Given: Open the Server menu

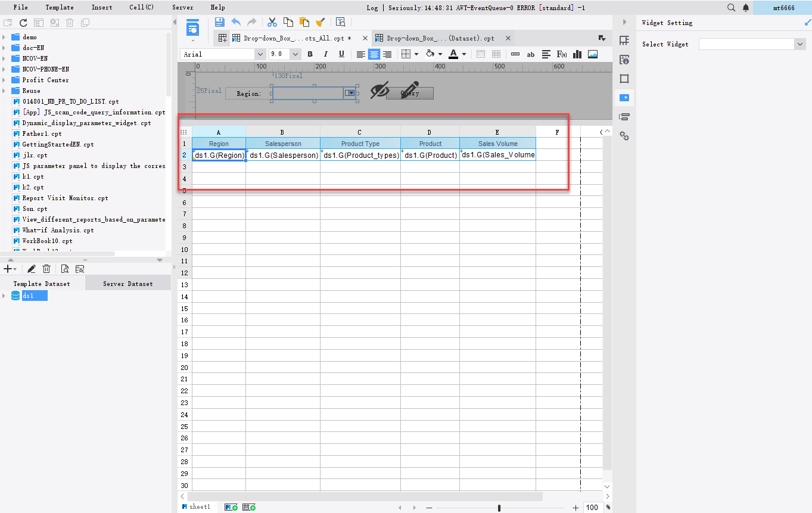Looking at the screenshot, I should point(182,7).
